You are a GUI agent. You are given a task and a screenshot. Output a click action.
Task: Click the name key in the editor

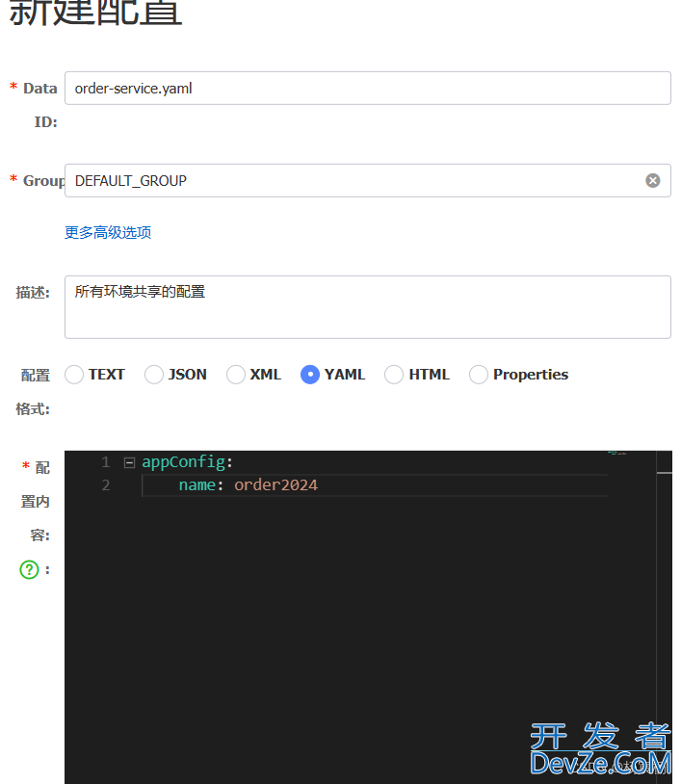tap(197, 485)
